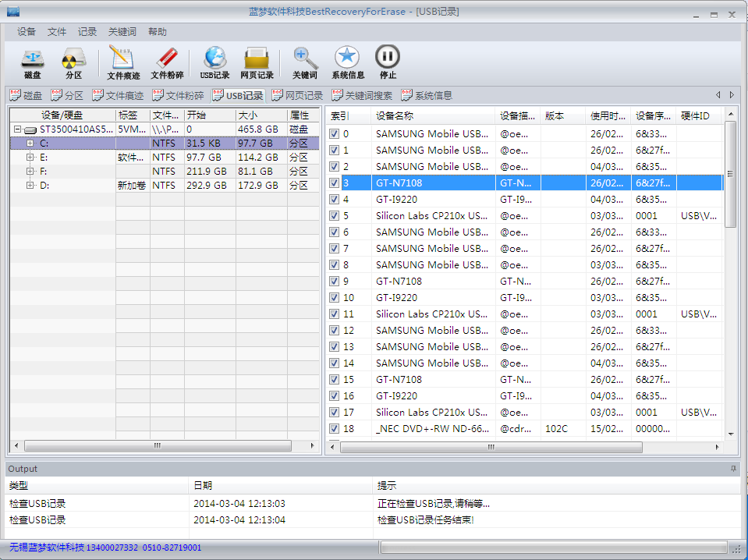748x560 pixels.
Task: Pin the Output panel
Action: [733, 469]
